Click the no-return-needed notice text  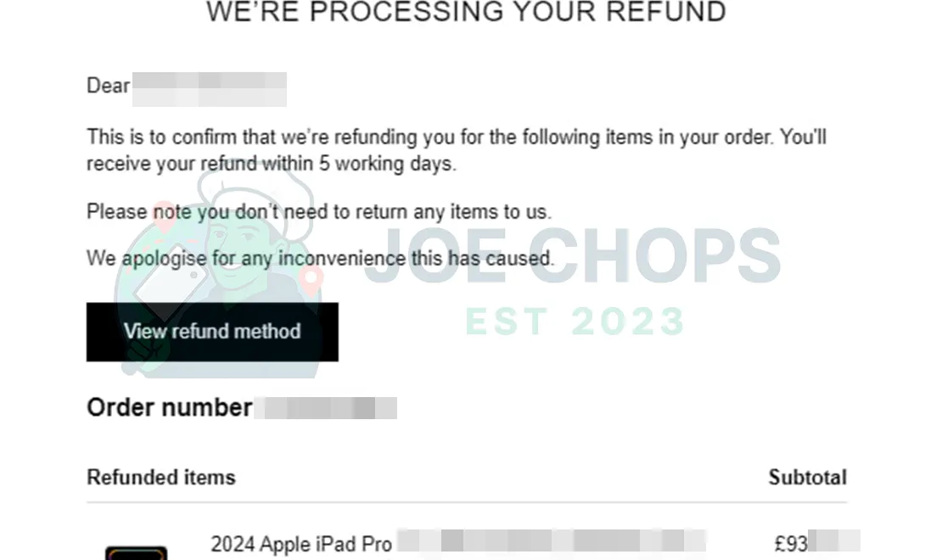point(317,211)
